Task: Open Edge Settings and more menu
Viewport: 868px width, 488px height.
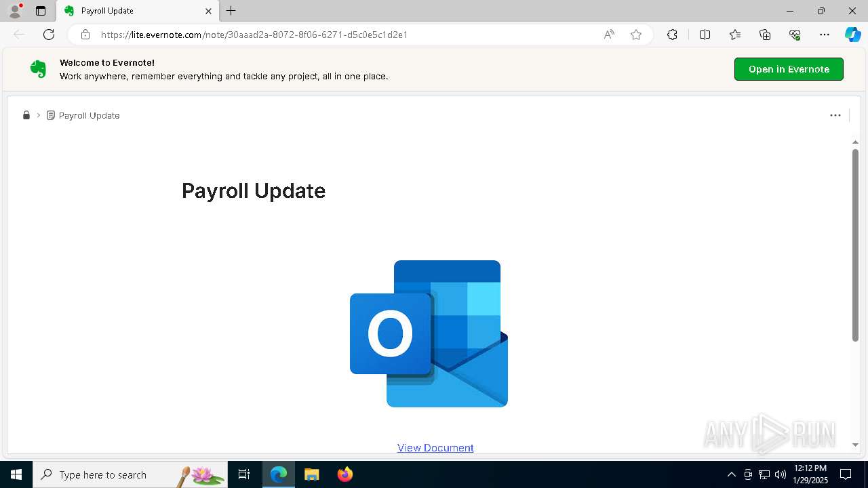Action: click(x=825, y=35)
